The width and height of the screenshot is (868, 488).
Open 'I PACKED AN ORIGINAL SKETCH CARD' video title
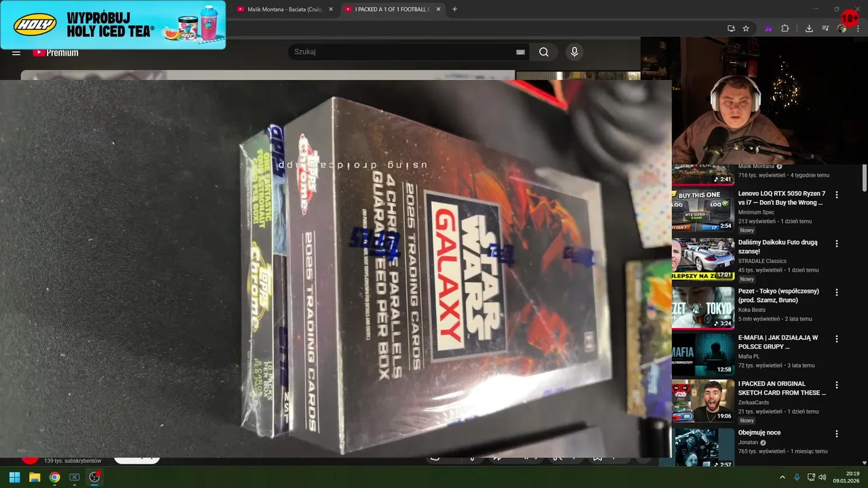point(782,388)
